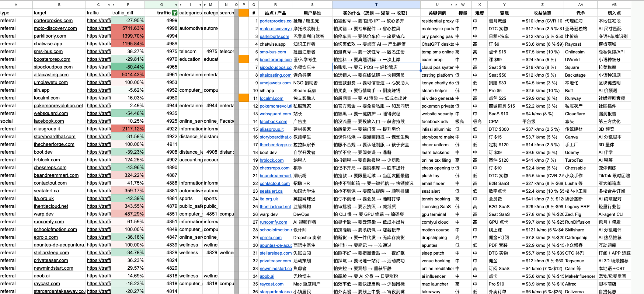This screenshot has width=644, height=294.
Task: Click the hidden-columns arrow on column G header
Action: (x=176, y=5)
